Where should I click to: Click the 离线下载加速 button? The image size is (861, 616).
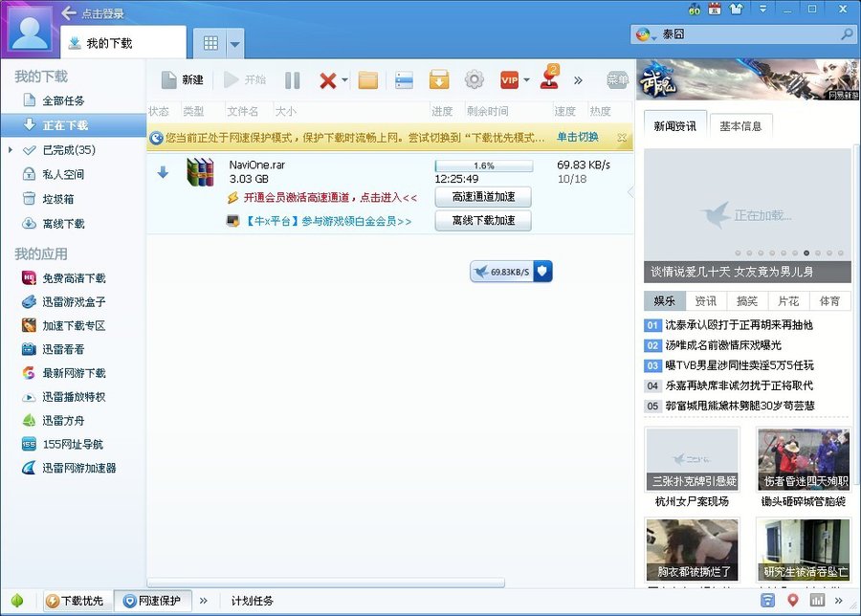483,220
